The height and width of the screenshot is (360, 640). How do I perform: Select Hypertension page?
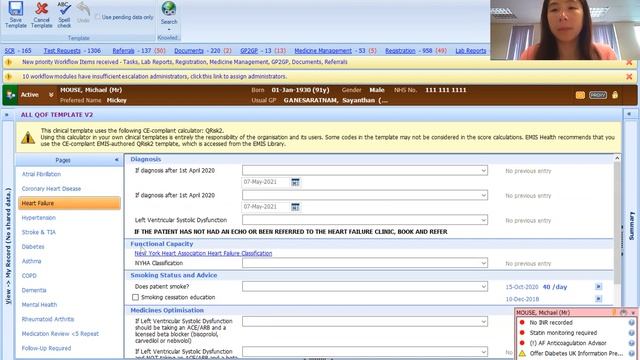[x=39, y=218]
